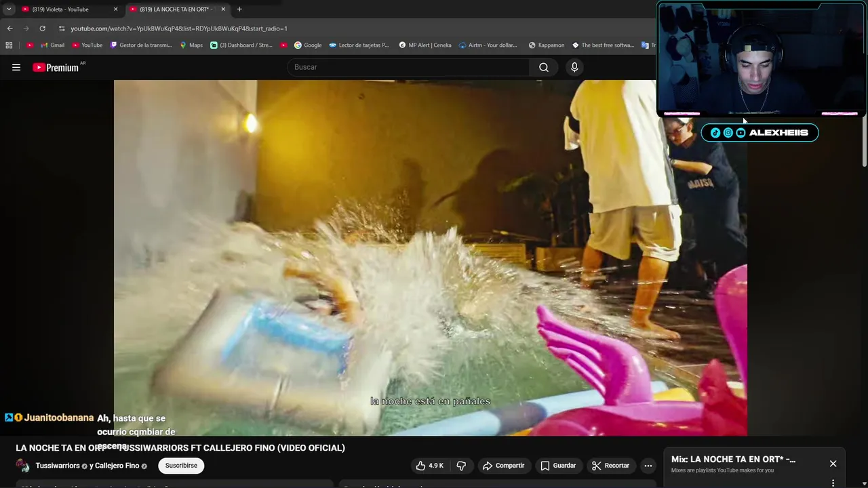Image resolution: width=868 pixels, height=488 pixels.
Task: Close the Violeta - YouTube tab
Action: point(115,9)
